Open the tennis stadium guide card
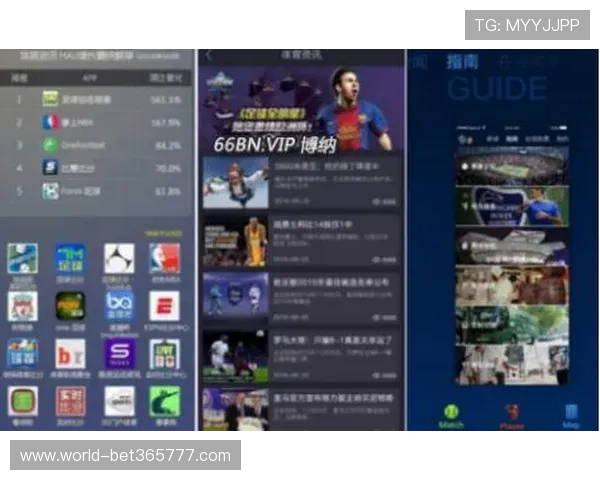Viewport: 600px width, 480px height. [x=512, y=167]
